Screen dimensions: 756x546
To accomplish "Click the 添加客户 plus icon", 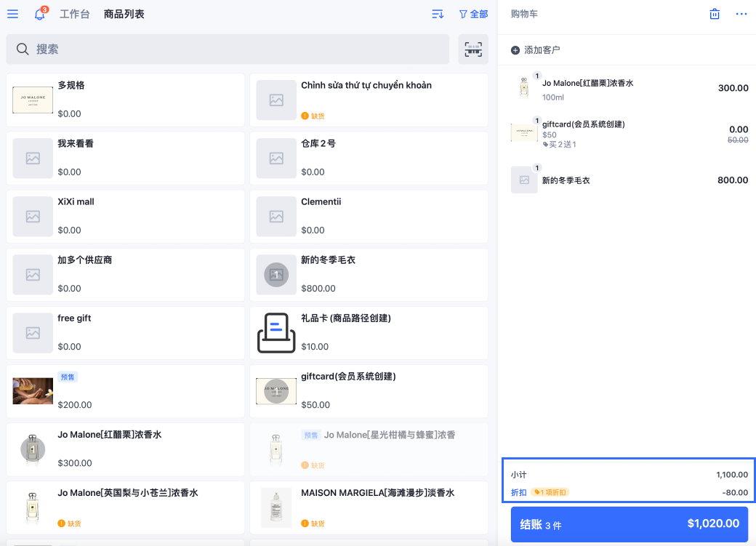I will click(x=515, y=50).
